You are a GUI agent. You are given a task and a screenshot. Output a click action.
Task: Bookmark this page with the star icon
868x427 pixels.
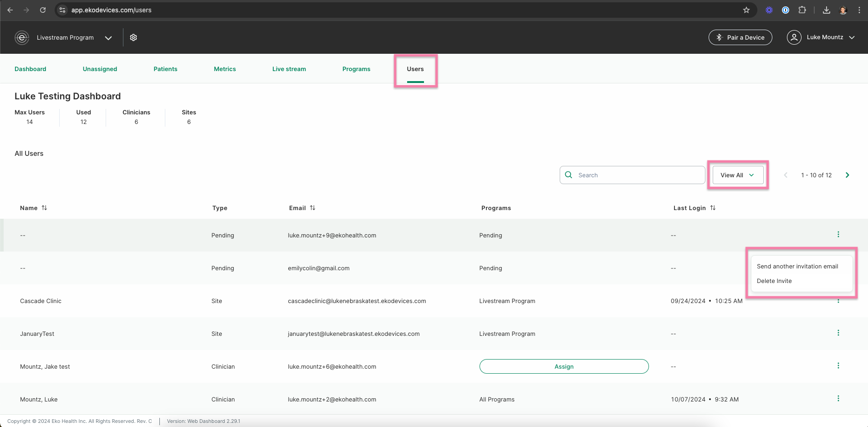746,10
